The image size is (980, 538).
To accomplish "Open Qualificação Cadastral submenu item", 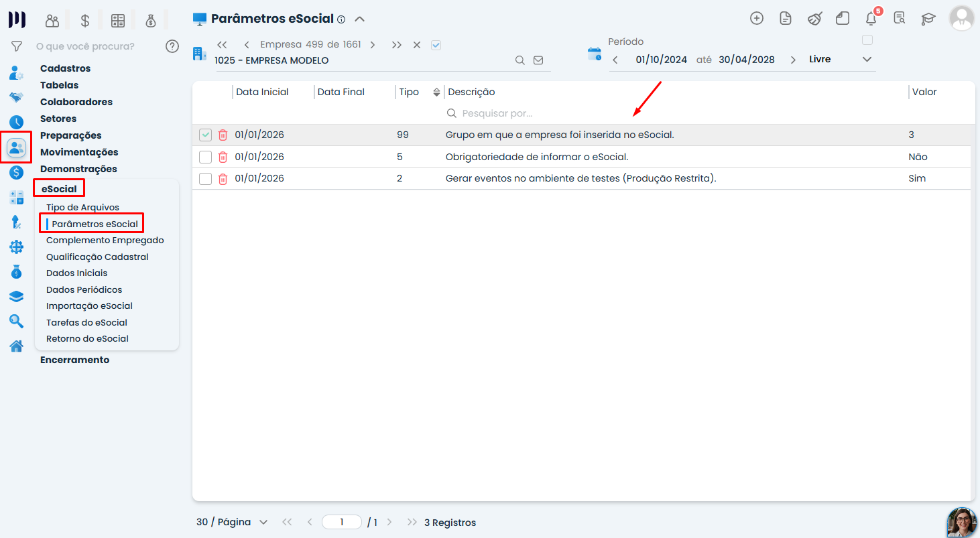I will click(97, 257).
